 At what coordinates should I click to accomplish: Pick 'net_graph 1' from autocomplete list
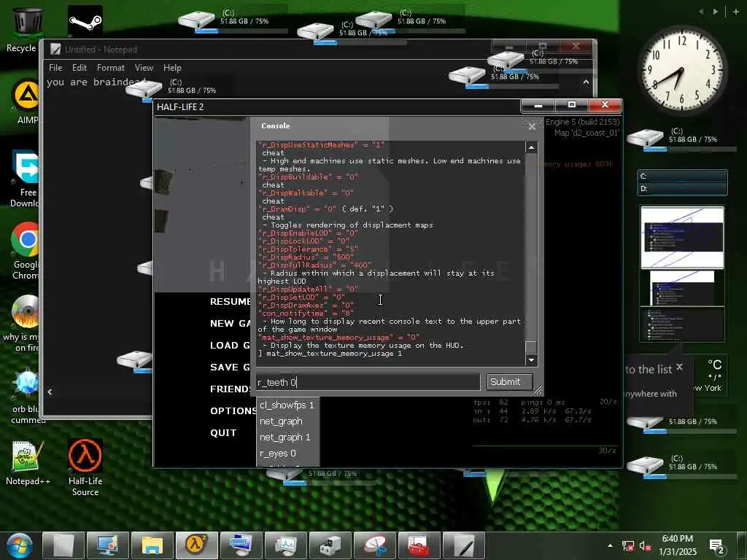287,437
